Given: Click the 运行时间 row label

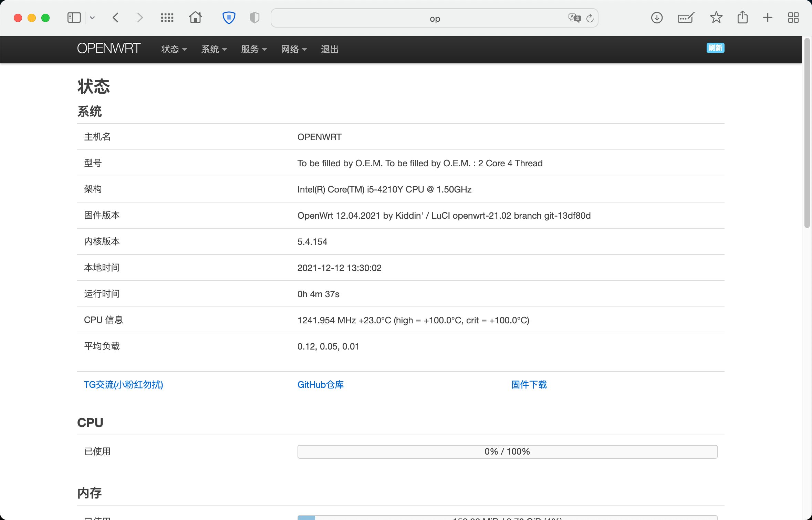Looking at the screenshot, I should (x=102, y=294).
